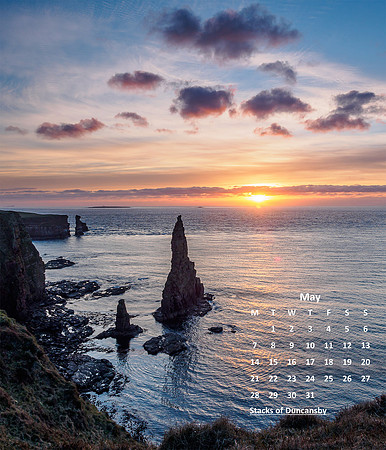386x450 pixels.
Task: Select date 18 in the calendar
Action: click(x=329, y=362)
